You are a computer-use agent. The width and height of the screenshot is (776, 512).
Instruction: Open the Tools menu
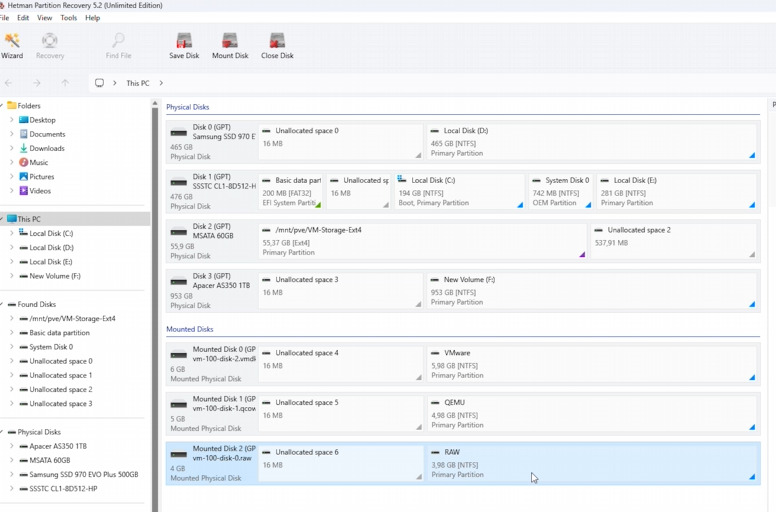click(x=69, y=18)
